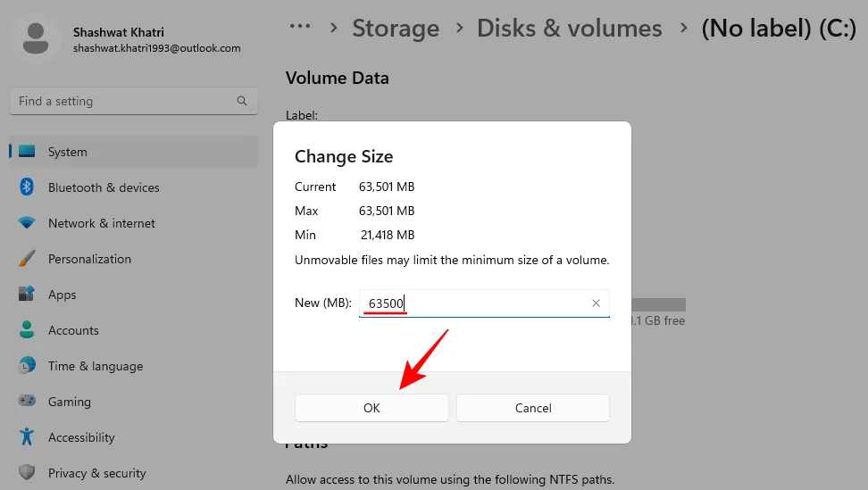Select Gaming in the sidebar

134,402
